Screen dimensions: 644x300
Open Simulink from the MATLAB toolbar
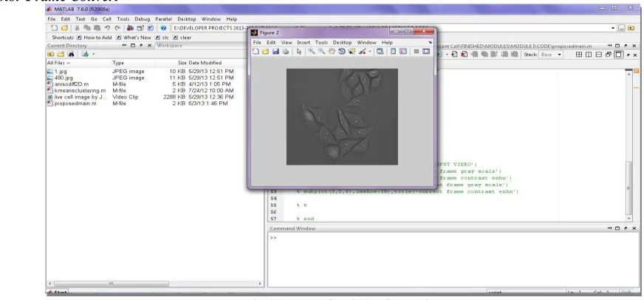tap(130, 28)
